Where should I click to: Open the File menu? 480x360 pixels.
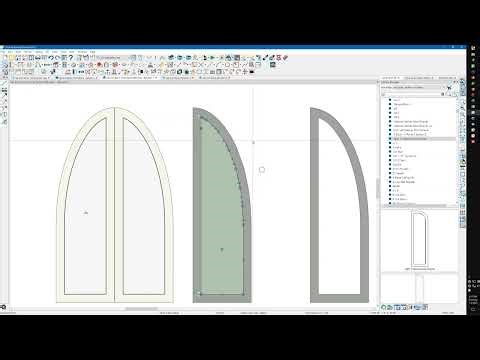tap(3, 52)
